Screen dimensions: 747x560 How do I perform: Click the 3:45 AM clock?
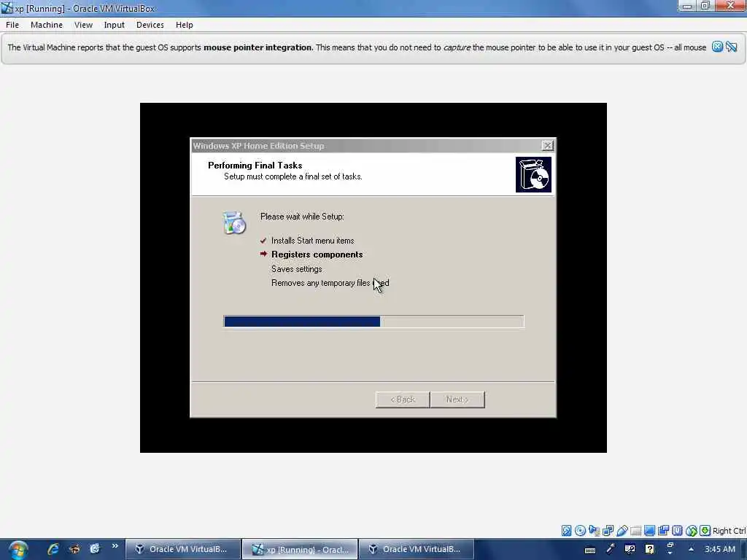pos(720,549)
